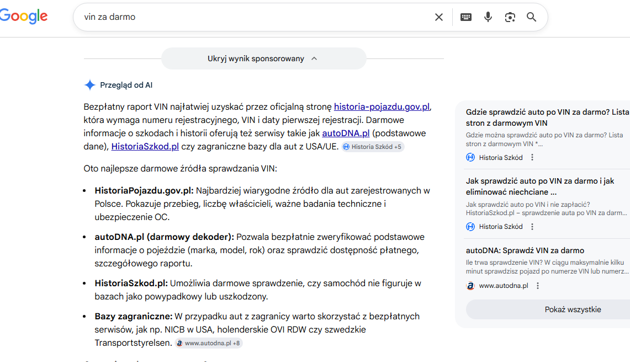Open the autoDNA.pl link in the AI text

click(346, 133)
